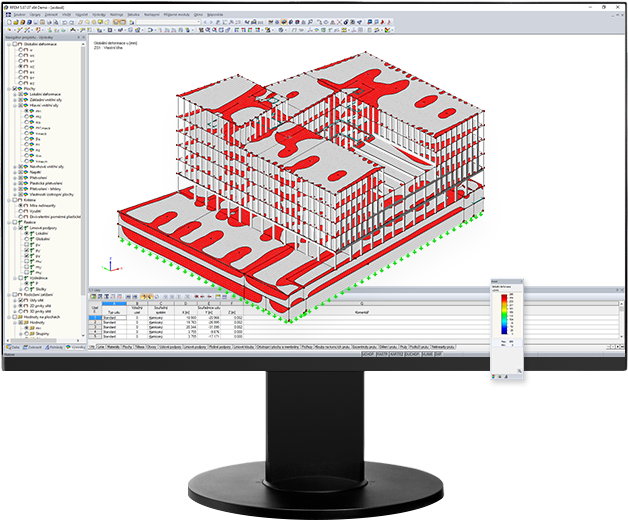The height and width of the screenshot is (521, 628).
Task: Click the RFEM application icon in title bar
Action: 6,8
